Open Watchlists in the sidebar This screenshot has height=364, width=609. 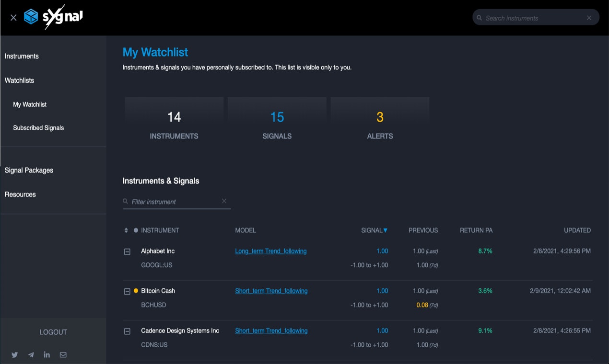point(19,80)
